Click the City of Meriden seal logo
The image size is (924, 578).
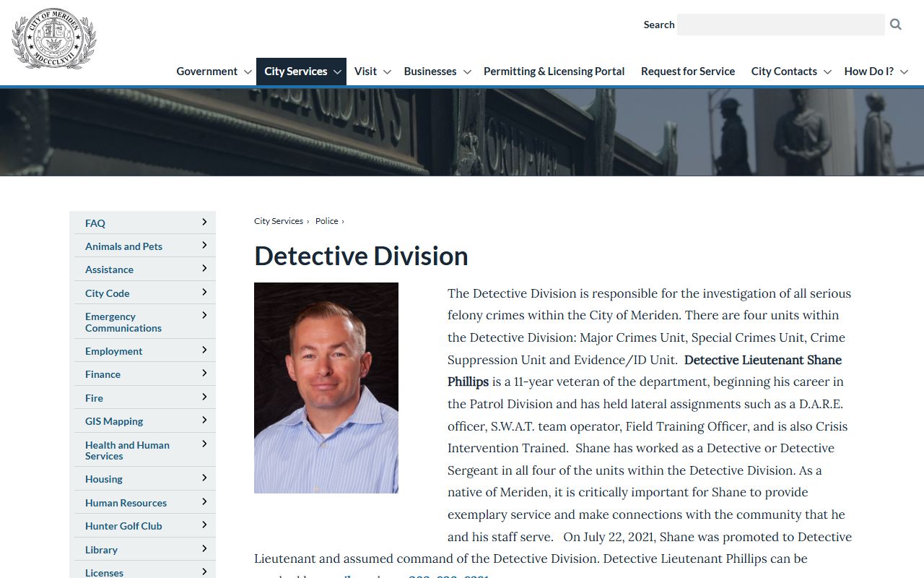[x=53, y=39]
